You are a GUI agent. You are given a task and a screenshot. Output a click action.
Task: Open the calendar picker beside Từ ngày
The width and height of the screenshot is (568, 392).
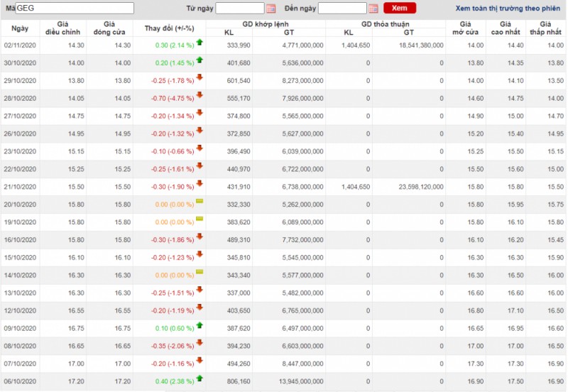[x=271, y=9]
